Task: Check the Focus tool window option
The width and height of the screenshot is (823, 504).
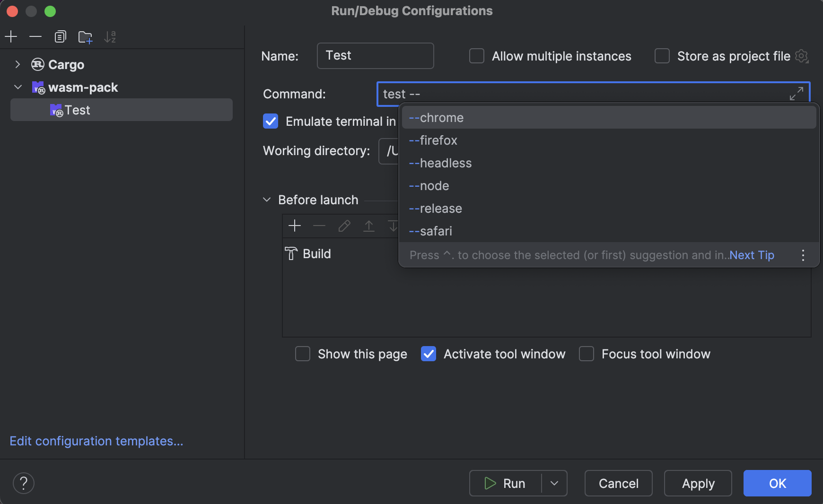Action: 587,354
